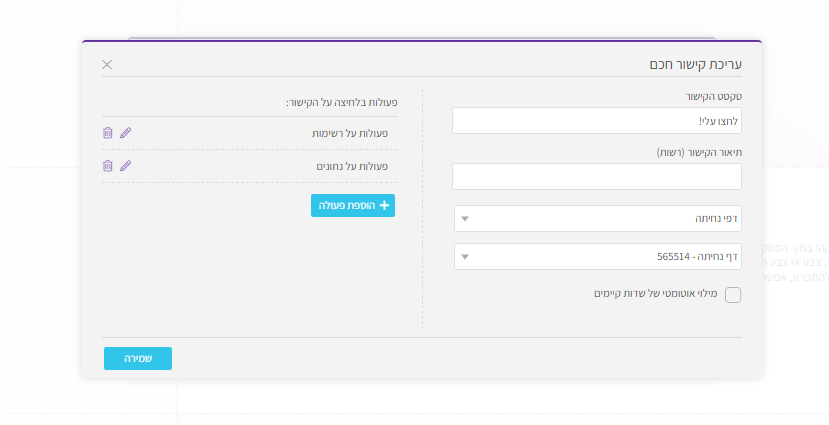The image size is (829, 425).
Task: Enable 'מילוי אוטומטי של שדות קיימים' checkbox
Action: tap(733, 294)
